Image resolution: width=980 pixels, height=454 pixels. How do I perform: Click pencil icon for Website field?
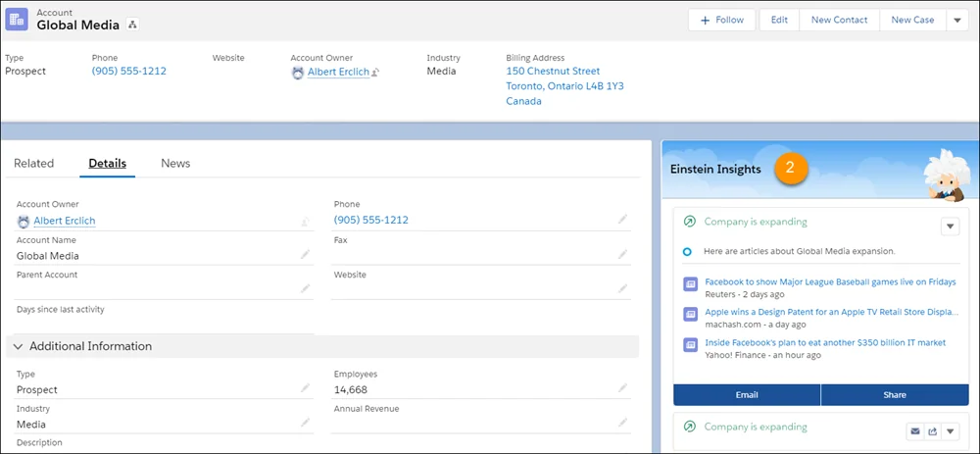(x=622, y=288)
